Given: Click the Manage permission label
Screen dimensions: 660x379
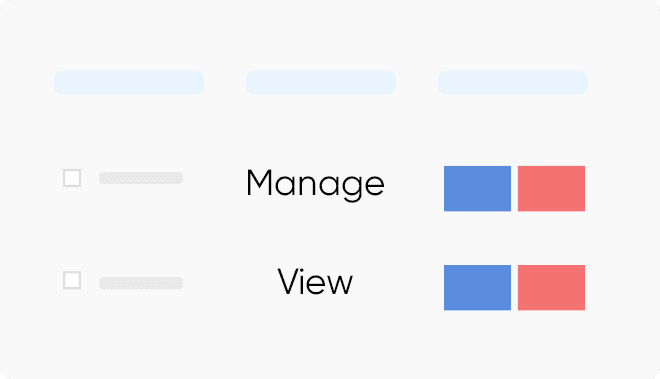Looking at the screenshot, I should pyautogui.click(x=315, y=184).
